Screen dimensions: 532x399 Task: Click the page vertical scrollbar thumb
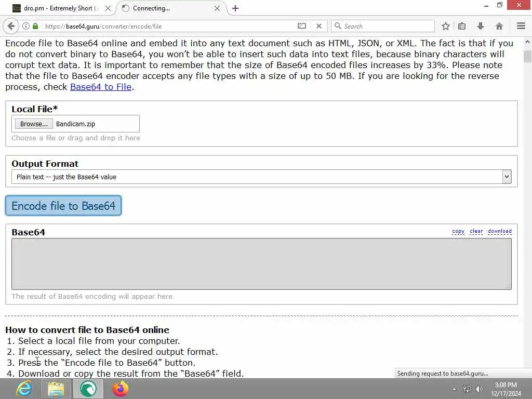coord(527,56)
